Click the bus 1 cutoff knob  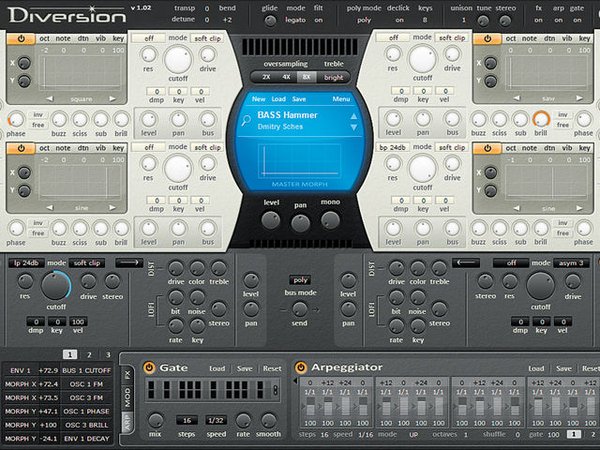tap(55, 285)
